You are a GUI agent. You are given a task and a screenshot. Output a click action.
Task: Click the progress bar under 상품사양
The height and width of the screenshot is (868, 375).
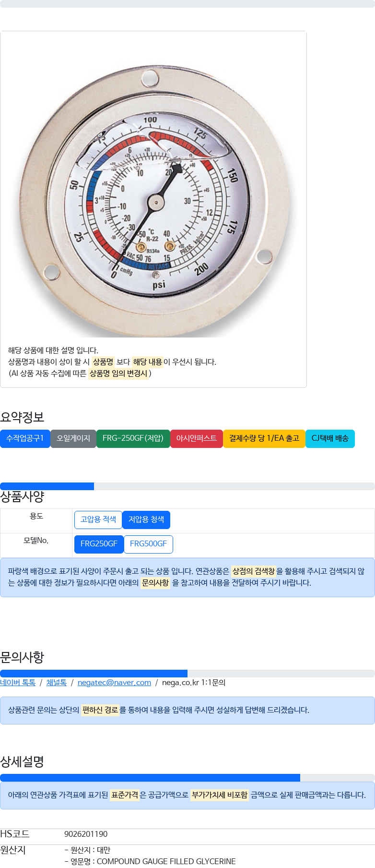(x=187, y=486)
